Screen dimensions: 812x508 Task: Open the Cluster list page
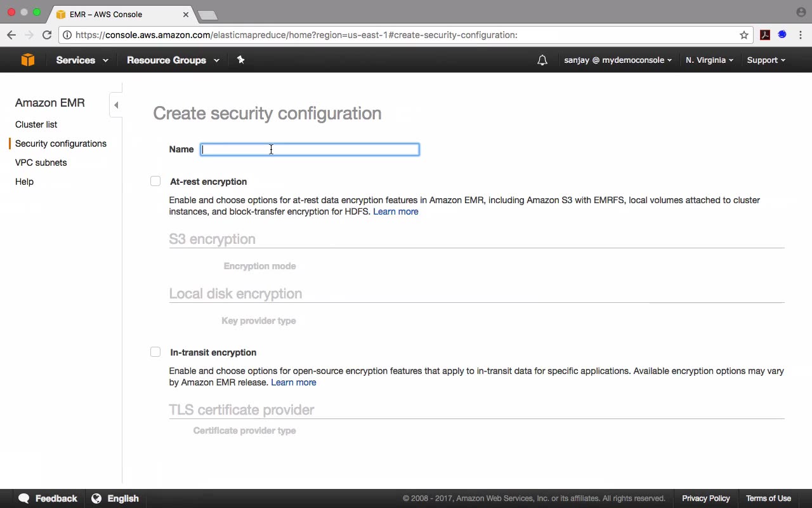coord(36,124)
